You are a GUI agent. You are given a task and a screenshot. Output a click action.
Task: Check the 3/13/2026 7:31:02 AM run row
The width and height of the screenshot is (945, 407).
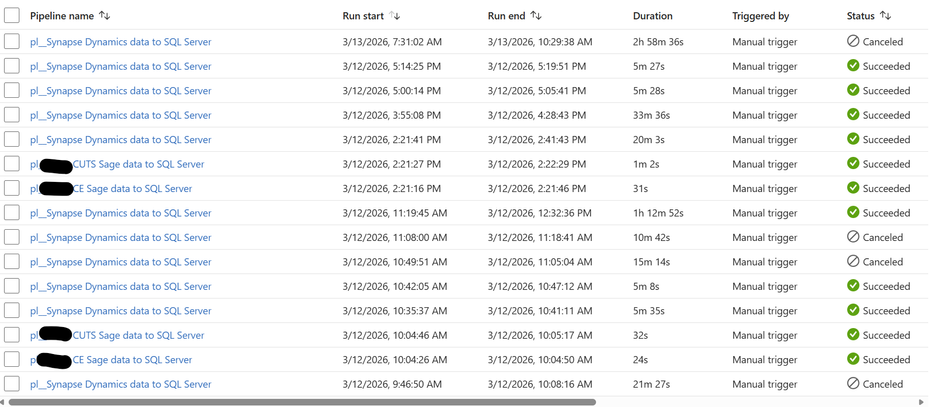[x=12, y=42]
